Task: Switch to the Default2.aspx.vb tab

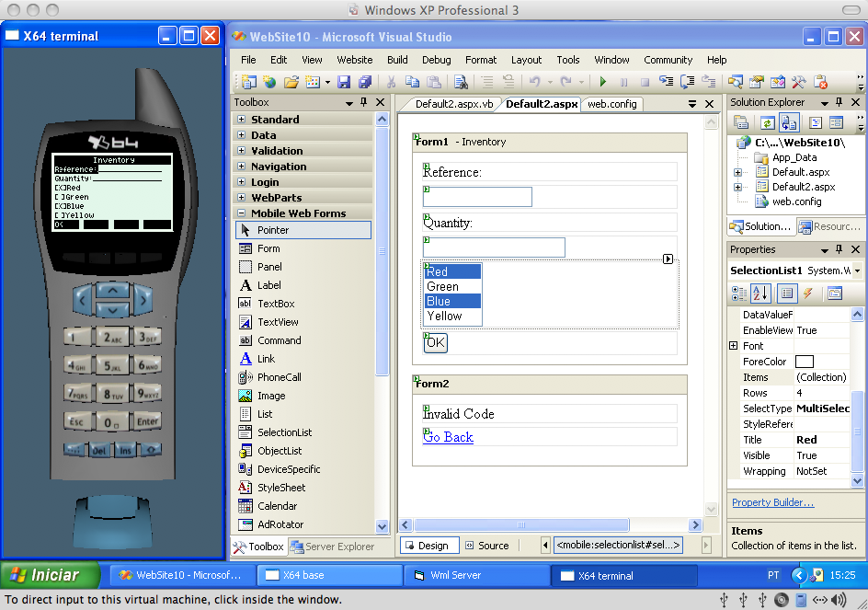Action: (454, 104)
